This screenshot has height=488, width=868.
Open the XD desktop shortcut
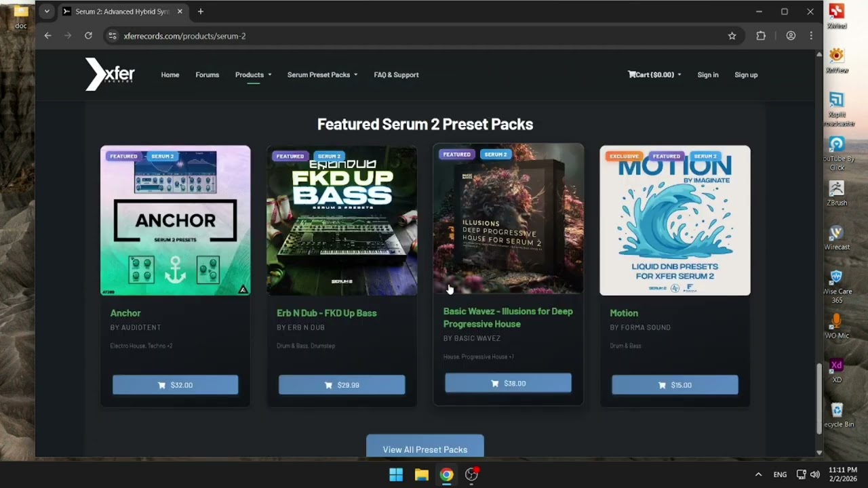[837, 371]
